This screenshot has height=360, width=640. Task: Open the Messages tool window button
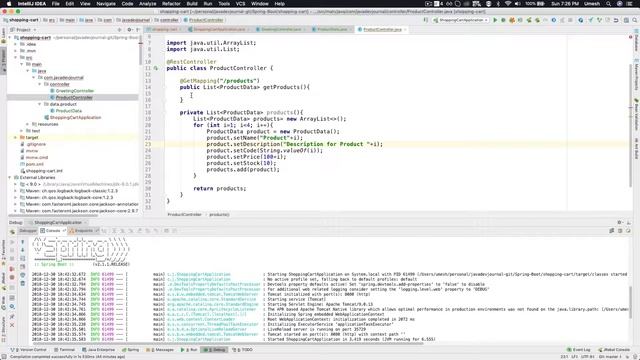(x=160, y=350)
